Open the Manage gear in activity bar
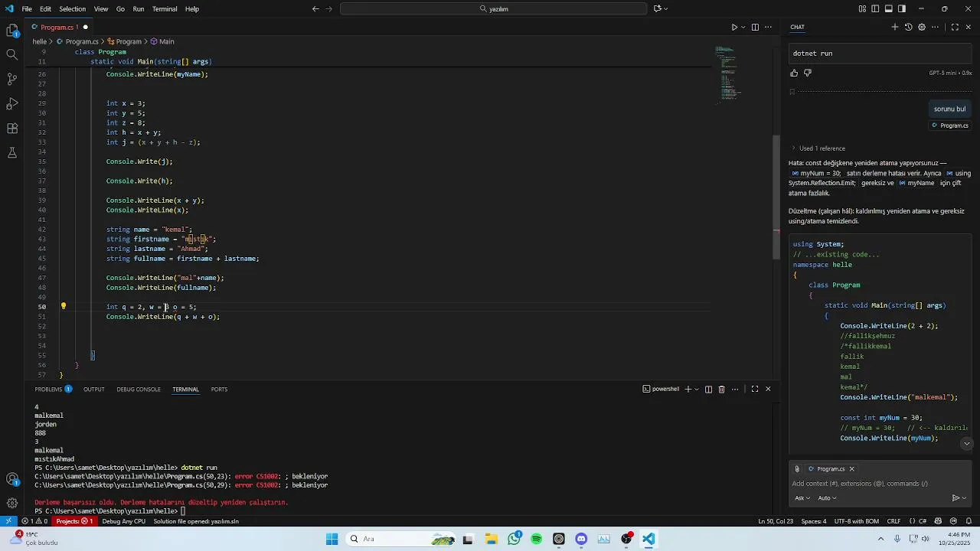The height and width of the screenshot is (551, 980). click(x=12, y=503)
